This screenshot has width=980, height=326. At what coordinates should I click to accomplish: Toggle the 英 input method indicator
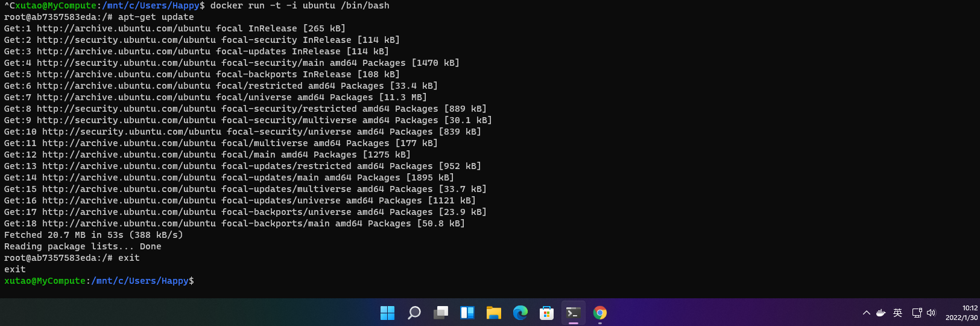tap(898, 313)
